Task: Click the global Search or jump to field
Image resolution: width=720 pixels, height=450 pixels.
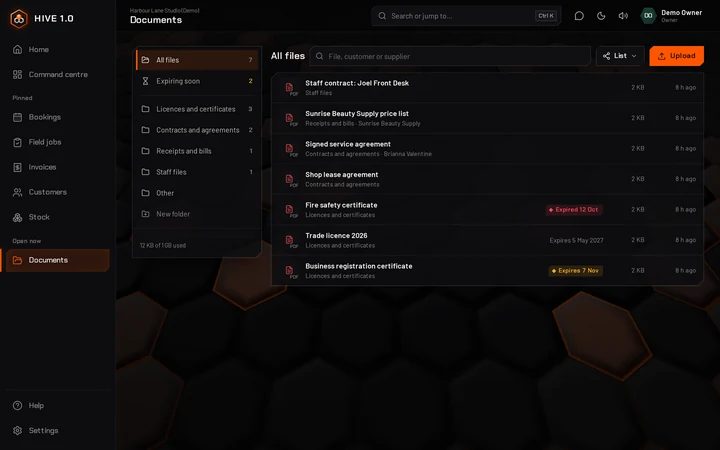Action: tap(466, 16)
